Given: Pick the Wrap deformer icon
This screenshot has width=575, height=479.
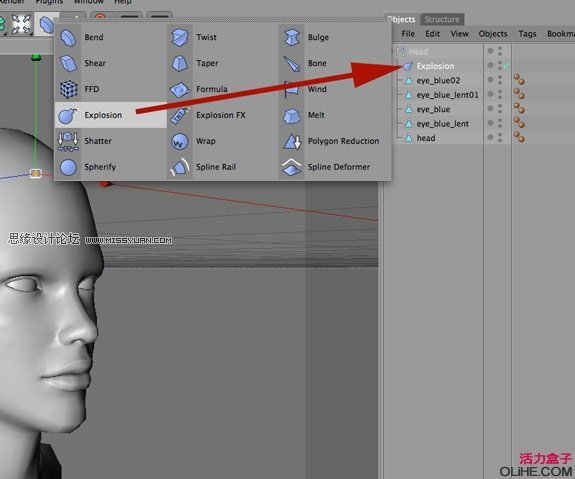Looking at the screenshot, I should click(x=180, y=141).
